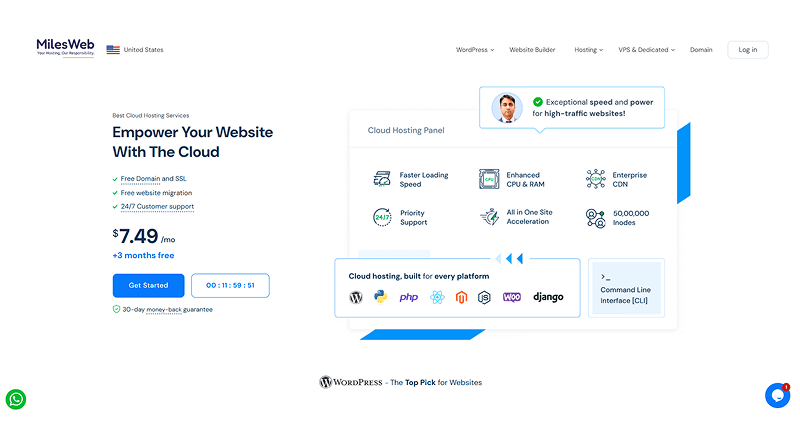This screenshot has width=800, height=445.
Task: Go to Website Builder menu item
Action: click(532, 50)
